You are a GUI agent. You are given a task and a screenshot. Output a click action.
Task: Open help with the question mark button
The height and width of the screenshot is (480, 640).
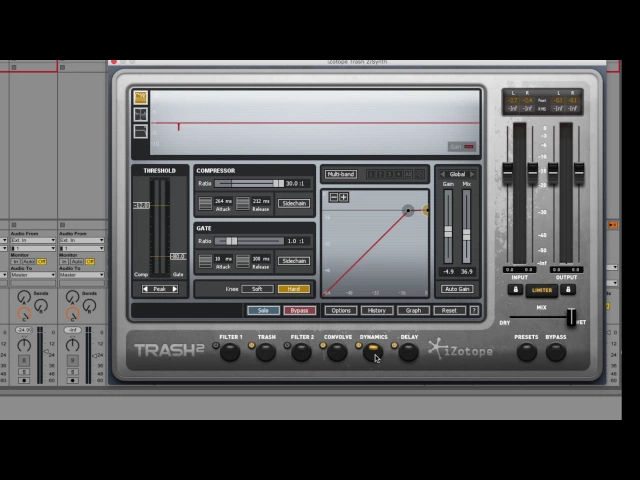point(474,311)
